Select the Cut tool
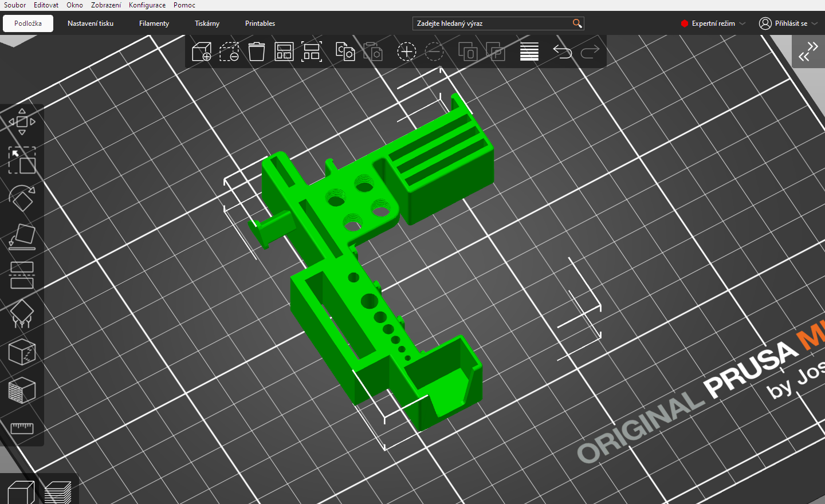This screenshot has height=504, width=825. click(22, 275)
